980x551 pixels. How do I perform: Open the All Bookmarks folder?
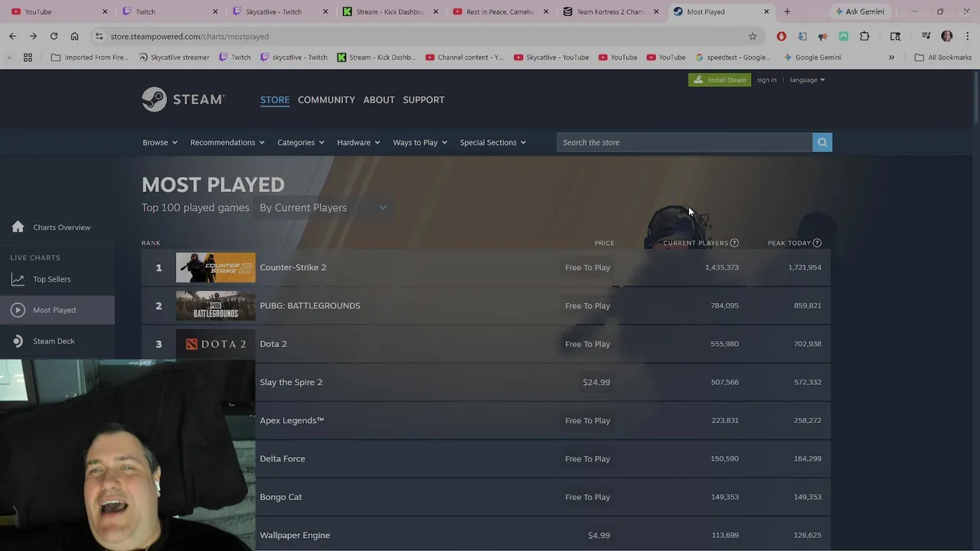click(942, 57)
